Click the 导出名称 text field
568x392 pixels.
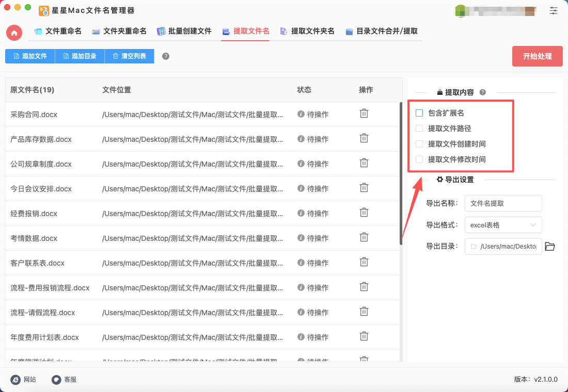point(503,203)
